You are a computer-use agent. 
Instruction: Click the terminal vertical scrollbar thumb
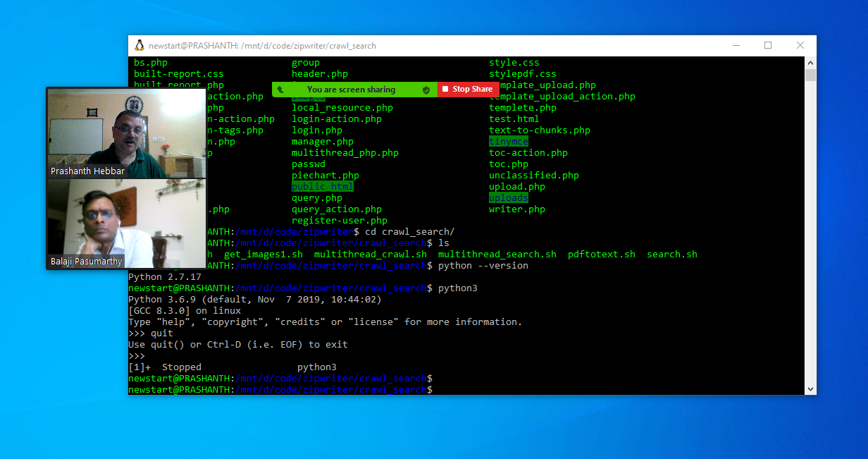(x=810, y=75)
